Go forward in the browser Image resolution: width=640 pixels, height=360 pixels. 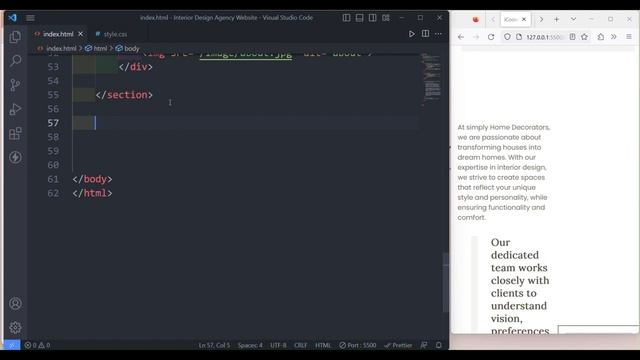pos(476,37)
